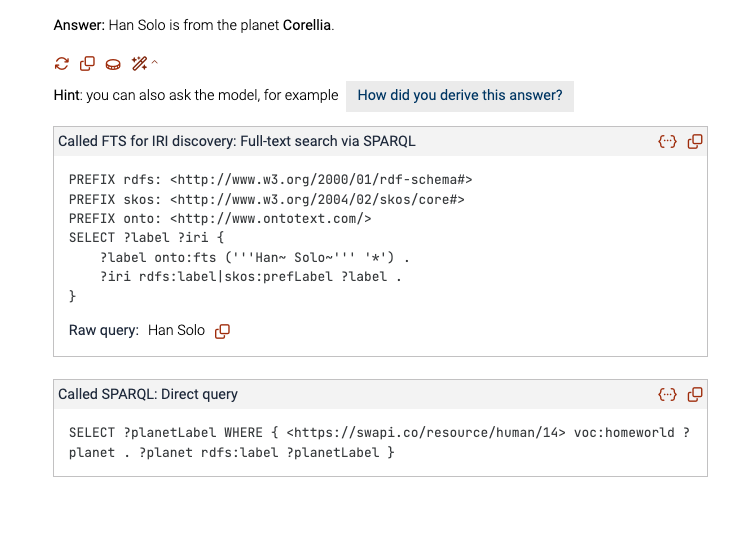Click the PREFIX skos line of the query
This screenshot has width=734, height=535.
(267, 200)
